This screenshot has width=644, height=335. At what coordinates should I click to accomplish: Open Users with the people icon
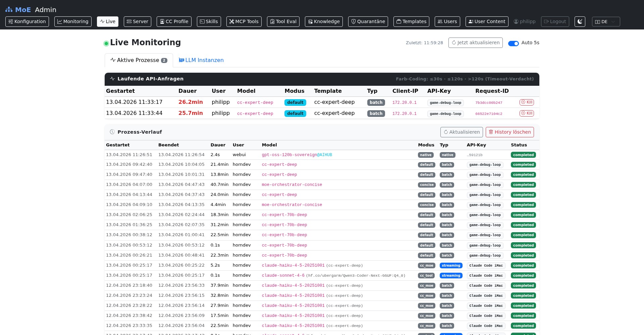(440, 21)
